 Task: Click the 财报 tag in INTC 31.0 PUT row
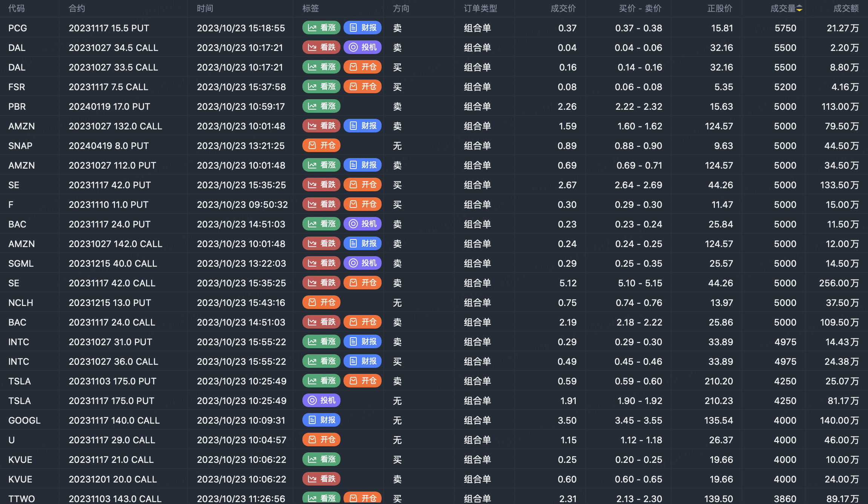coord(362,341)
